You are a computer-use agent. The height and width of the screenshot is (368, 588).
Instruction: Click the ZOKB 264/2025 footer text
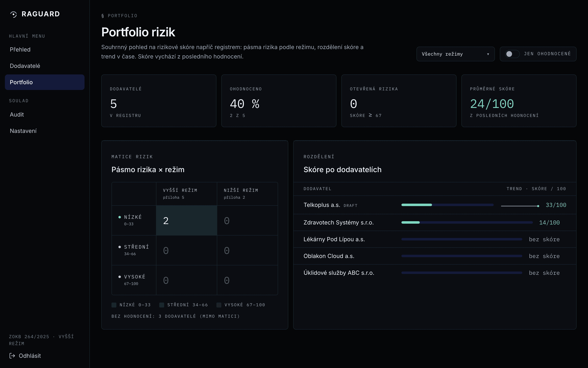pyautogui.click(x=41, y=340)
